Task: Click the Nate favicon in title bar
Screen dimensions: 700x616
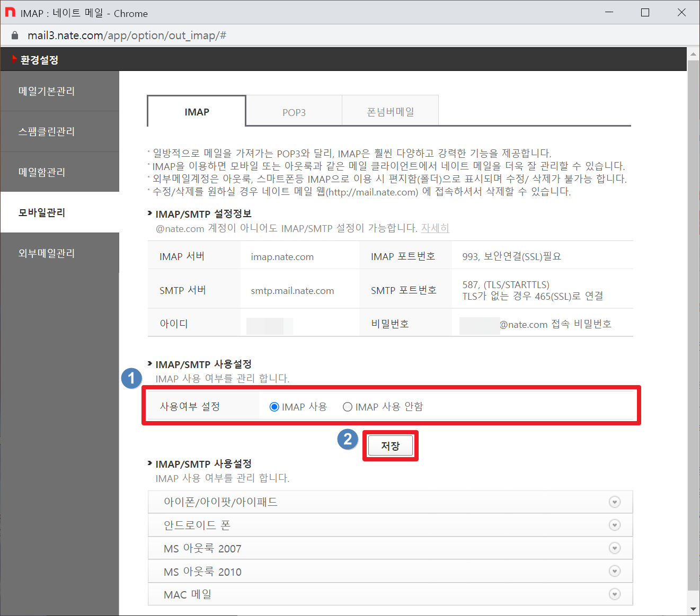Action: tap(10, 12)
